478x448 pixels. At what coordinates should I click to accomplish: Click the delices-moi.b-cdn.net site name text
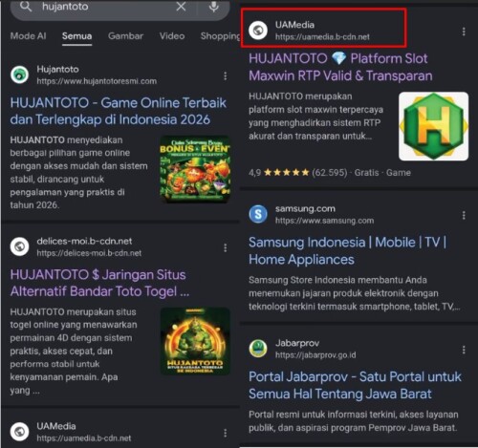click(x=84, y=241)
